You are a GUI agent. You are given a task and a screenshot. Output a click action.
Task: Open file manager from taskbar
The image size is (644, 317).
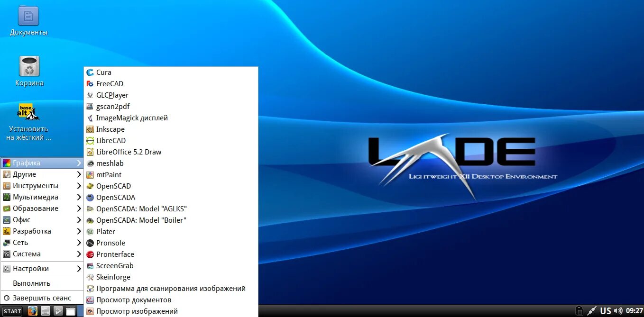pyautogui.click(x=45, y=311)
